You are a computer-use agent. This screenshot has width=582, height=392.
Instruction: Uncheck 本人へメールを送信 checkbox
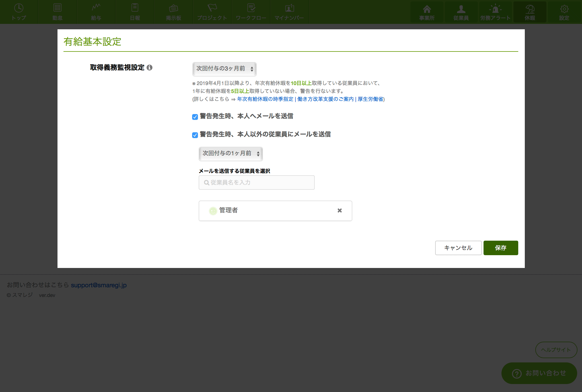(x=195, y=117)
